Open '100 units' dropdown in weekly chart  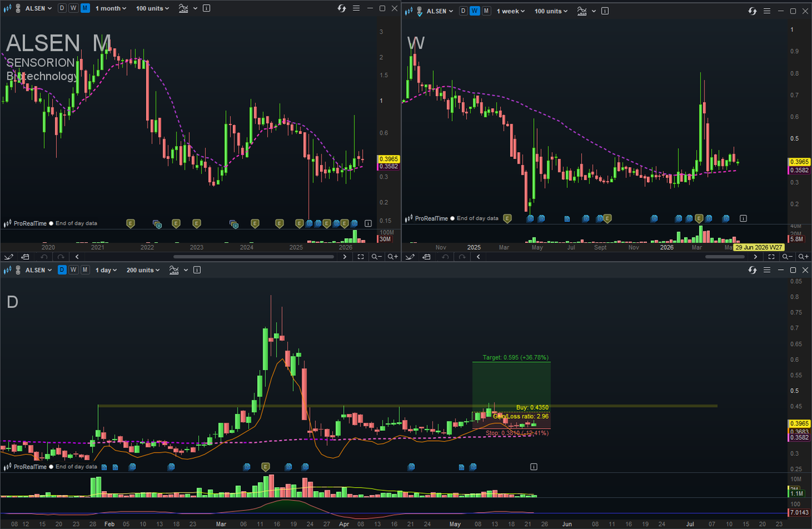click(x=551, y=11)
